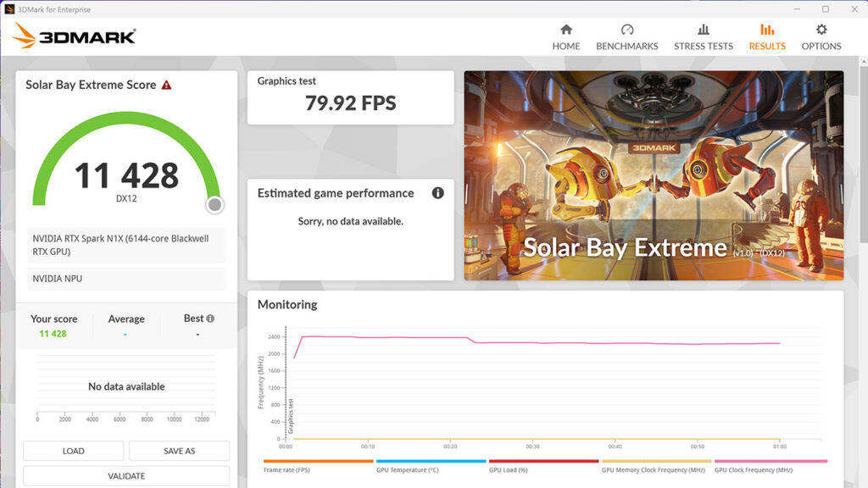Toggle the Frame rate (FPS) legend item

coord(319,467)
